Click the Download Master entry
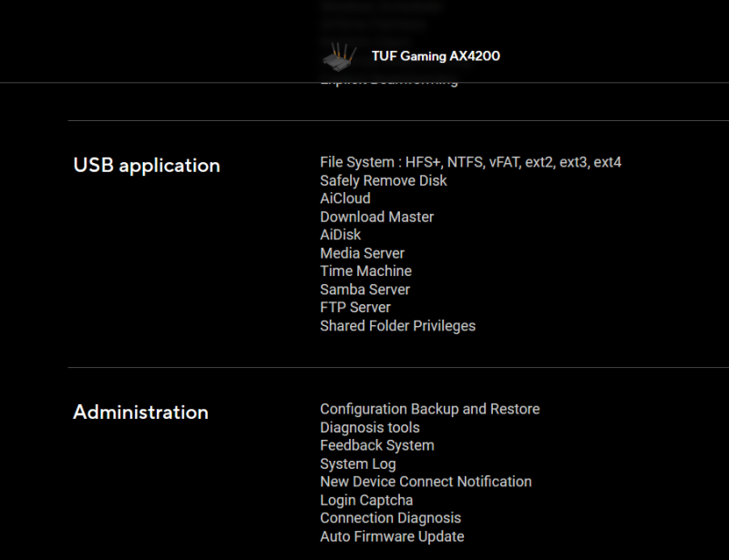This screenshot has height=560, width=729. click(x=376, y=217)
